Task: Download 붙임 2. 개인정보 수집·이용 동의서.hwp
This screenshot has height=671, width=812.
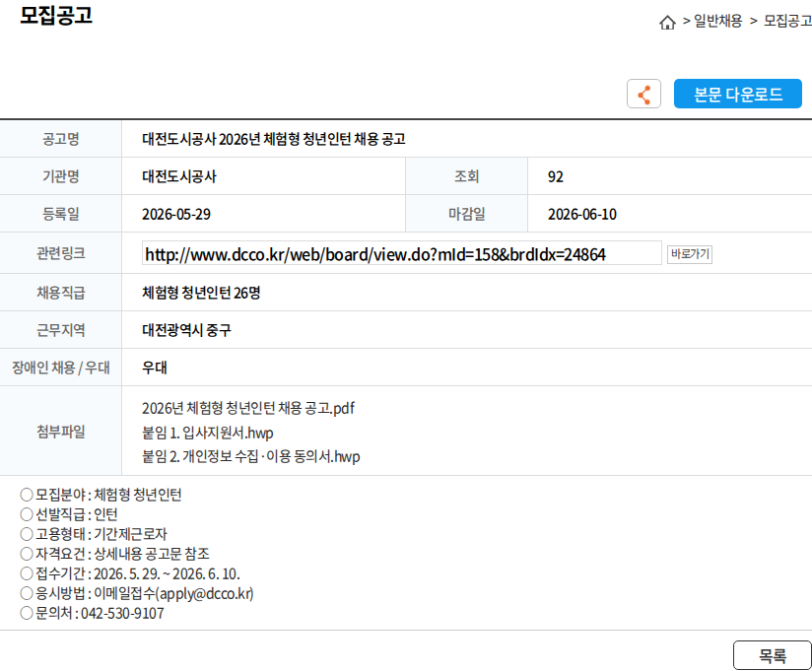Action: tap(250, 456)
